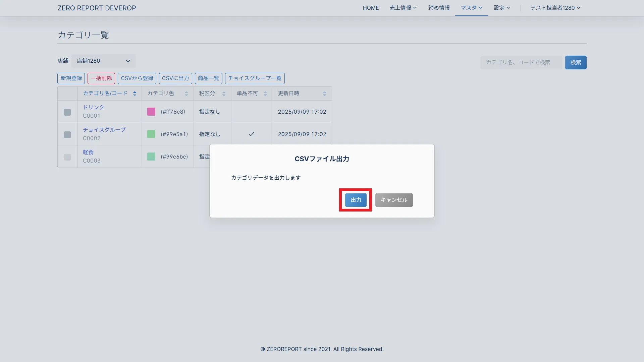Check the 軽食 row checkbox
The image size is (644, 362).
coord(67,157)
